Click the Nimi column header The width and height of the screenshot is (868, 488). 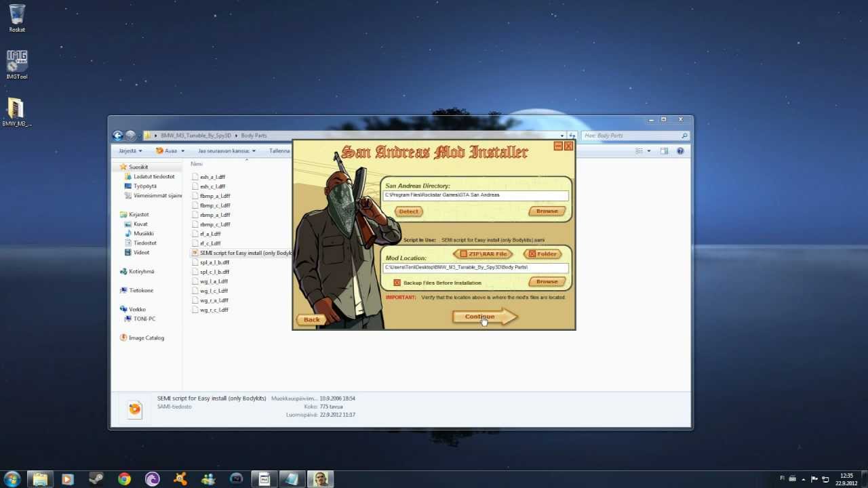[197, 164]
